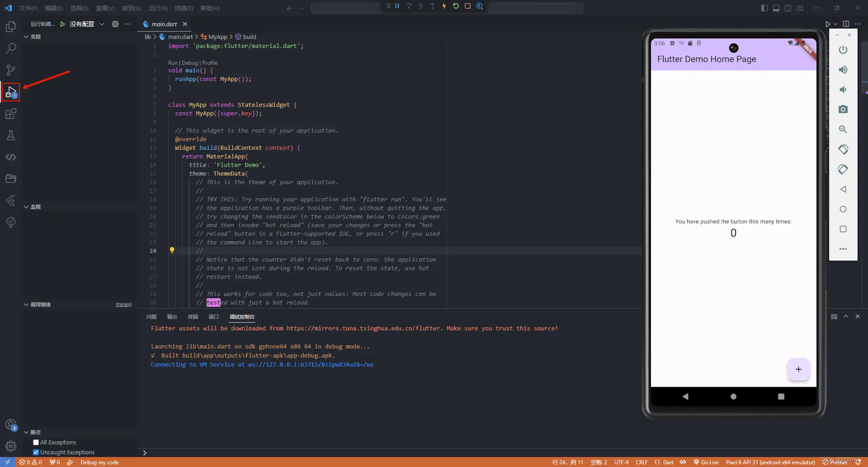Open the Source Control view
The width and height of the screenshot is (868, 467).
click(x=10, y=70)
